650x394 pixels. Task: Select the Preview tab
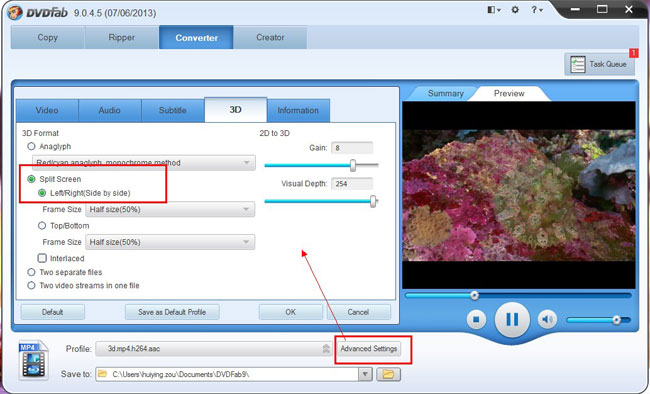[x=509, y=93]
